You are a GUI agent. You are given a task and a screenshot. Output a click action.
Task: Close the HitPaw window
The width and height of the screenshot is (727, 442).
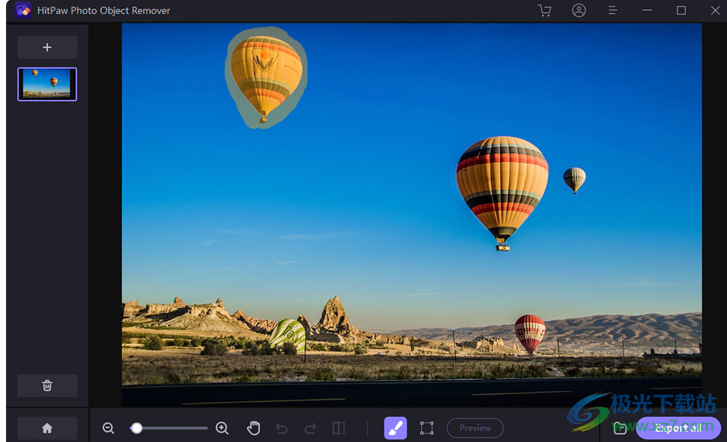coord(715,10)
